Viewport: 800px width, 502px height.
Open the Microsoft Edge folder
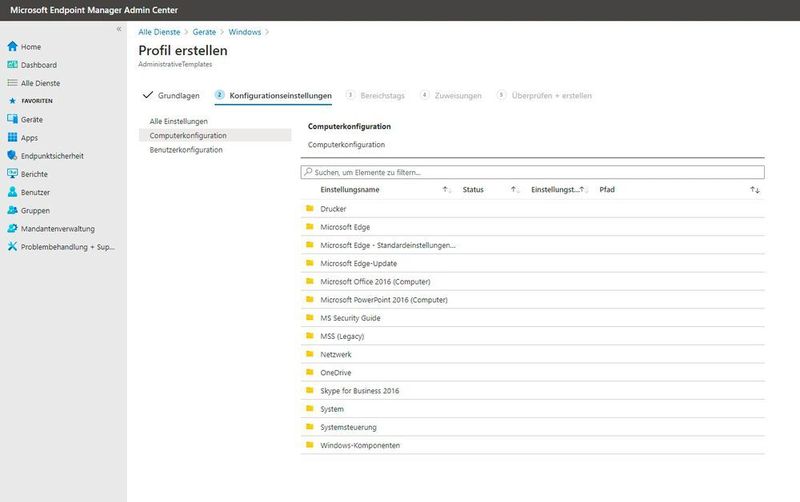[345, 227]
